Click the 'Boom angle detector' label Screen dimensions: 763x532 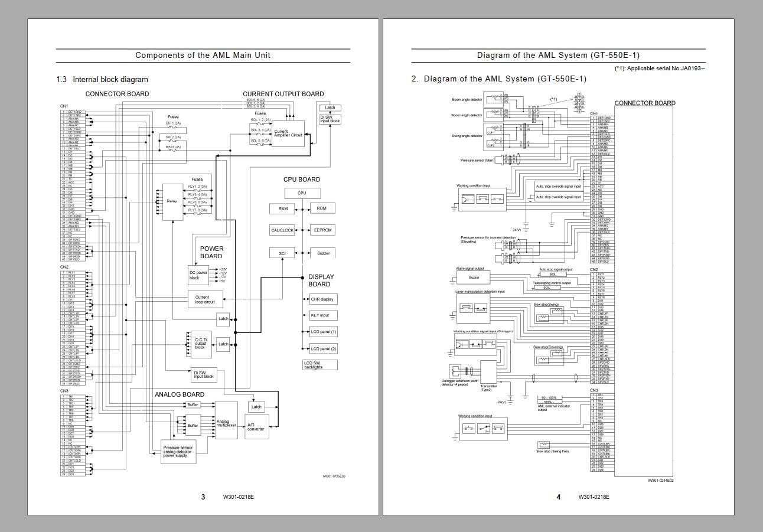467,99
